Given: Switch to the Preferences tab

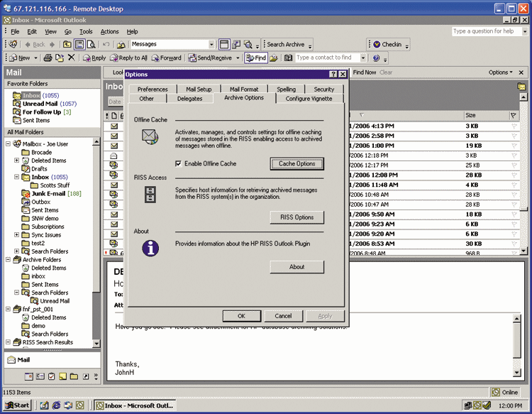Looking at the screenshot, I should click(x=153, y=89).
